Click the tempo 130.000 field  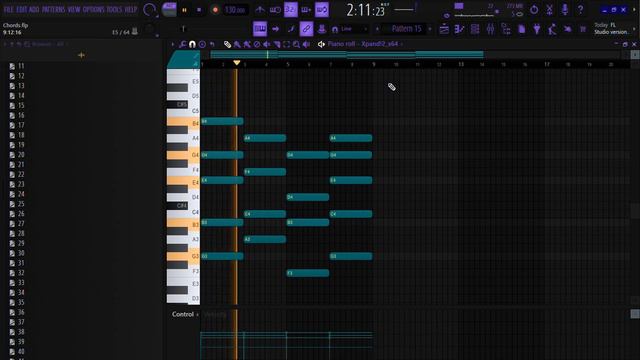pos(235,10)
